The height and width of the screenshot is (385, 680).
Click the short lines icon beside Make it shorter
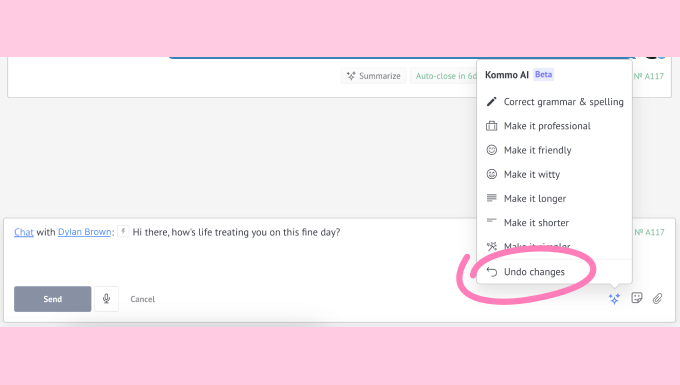pyautogui.click(x=491, y=221)
